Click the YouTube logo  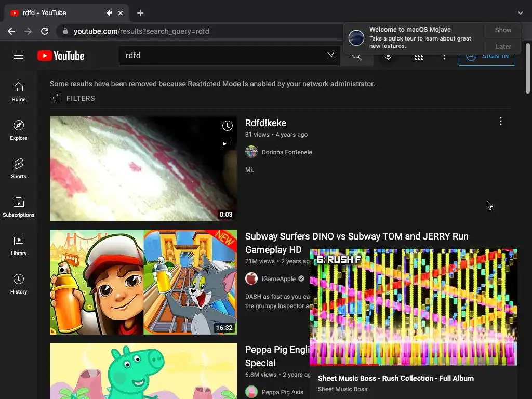pyautogui.click(x=61, y=56)
